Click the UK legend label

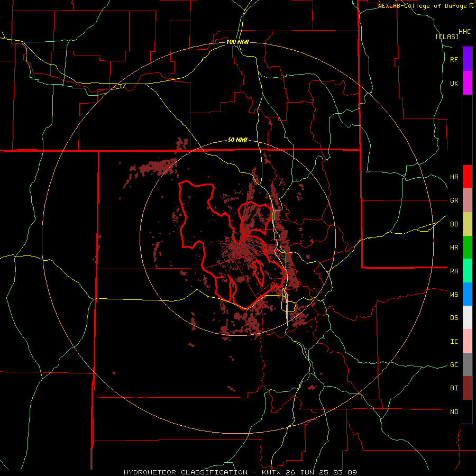(454, 83)
